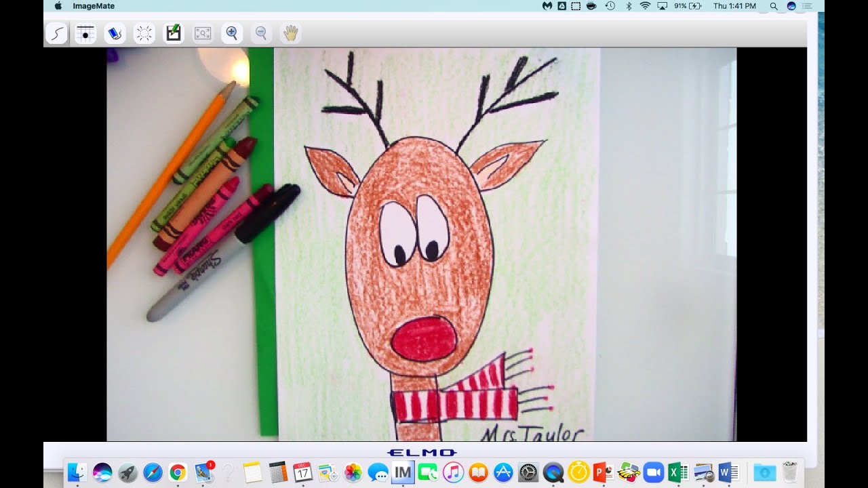This screenshot has height=488, width=868.
Task: Open Finder from the dock
Action: [77, 472]
